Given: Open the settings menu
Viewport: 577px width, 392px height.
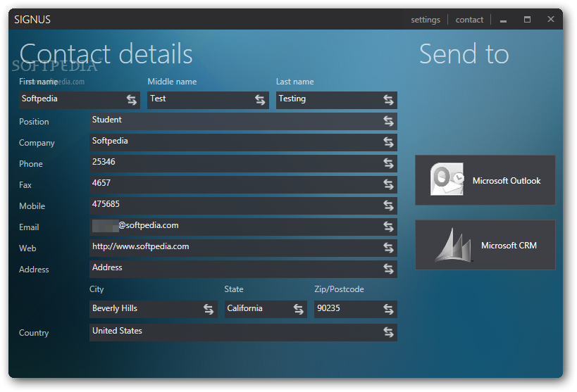Looking at the screenshot, I should click(x=426, y=20).
